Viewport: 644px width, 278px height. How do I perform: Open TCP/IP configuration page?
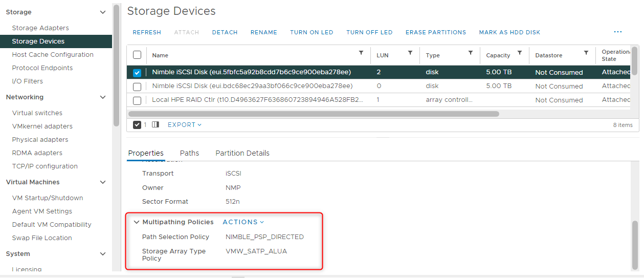point(45,166)
